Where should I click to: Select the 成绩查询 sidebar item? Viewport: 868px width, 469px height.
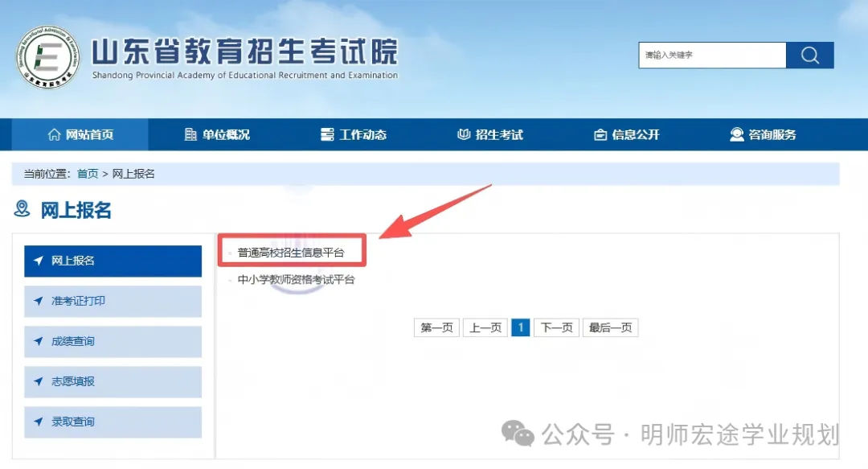[x=113, y=342]
